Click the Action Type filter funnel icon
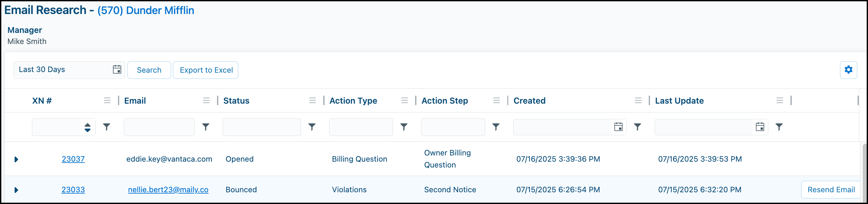This screenshot has height=204, width=868. (404, 127)
